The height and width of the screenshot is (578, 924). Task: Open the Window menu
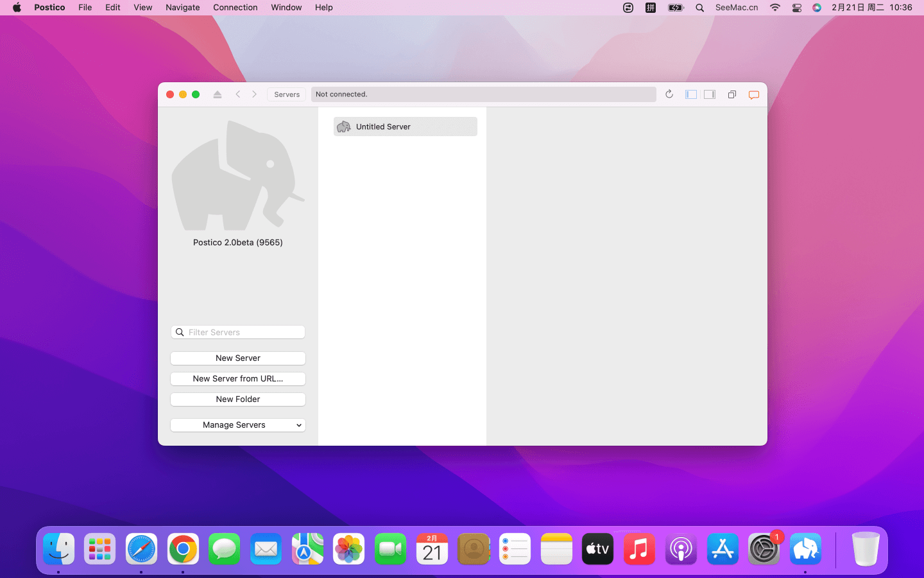(x=286, y=8)
